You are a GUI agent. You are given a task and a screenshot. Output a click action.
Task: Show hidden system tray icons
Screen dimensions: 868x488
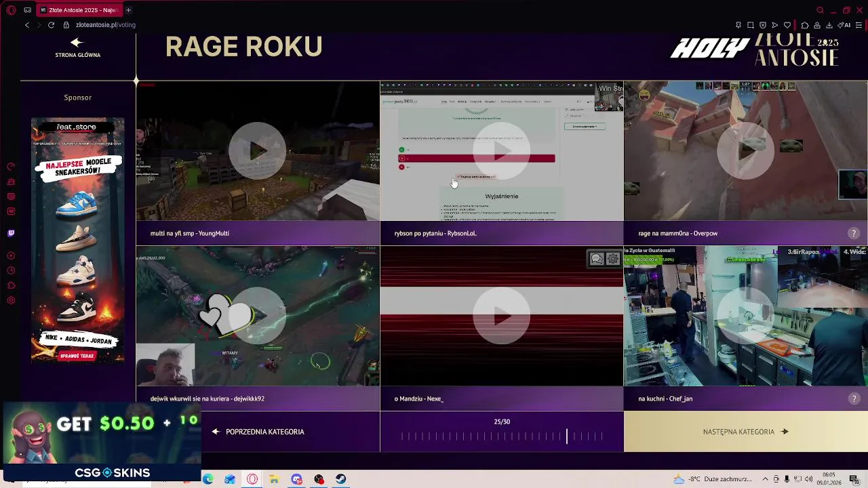[x=766, y=479]
